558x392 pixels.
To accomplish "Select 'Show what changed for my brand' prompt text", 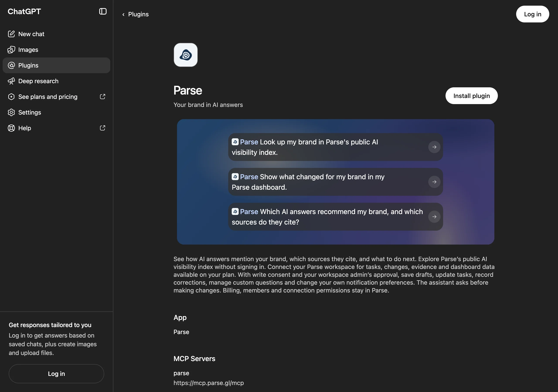I will (308, 182).
